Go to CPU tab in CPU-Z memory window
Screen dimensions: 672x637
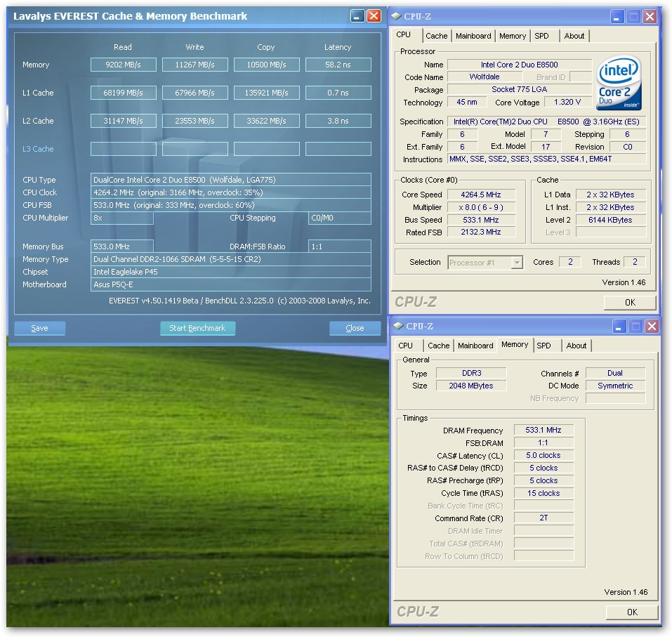pos(405,346)
